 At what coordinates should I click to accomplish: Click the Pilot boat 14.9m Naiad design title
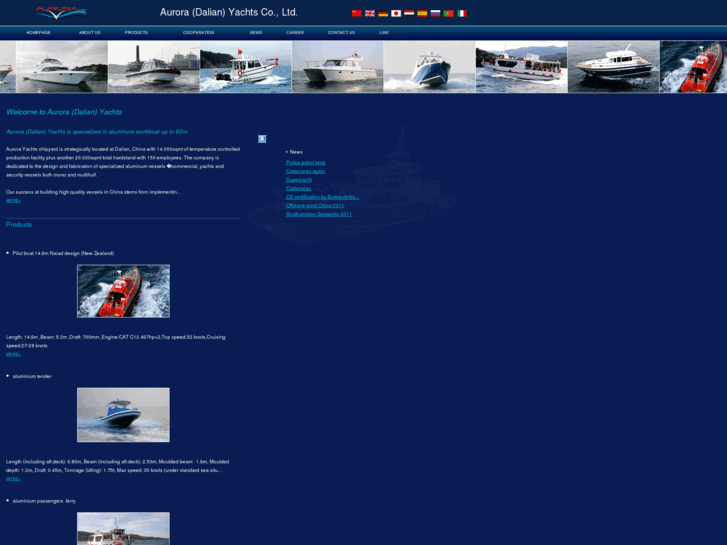(x=63, y=253)
